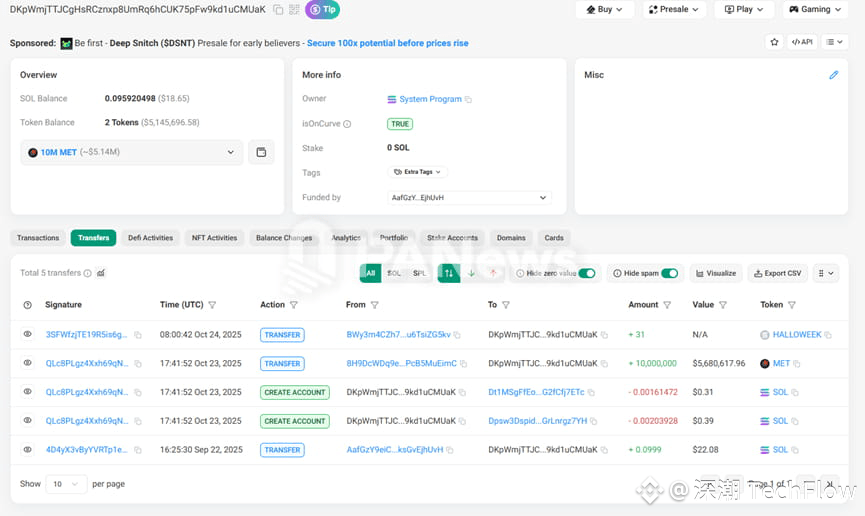Filter the Token column
The width and height of the screenshot is (865, 516).
click(x=792, y=305)
